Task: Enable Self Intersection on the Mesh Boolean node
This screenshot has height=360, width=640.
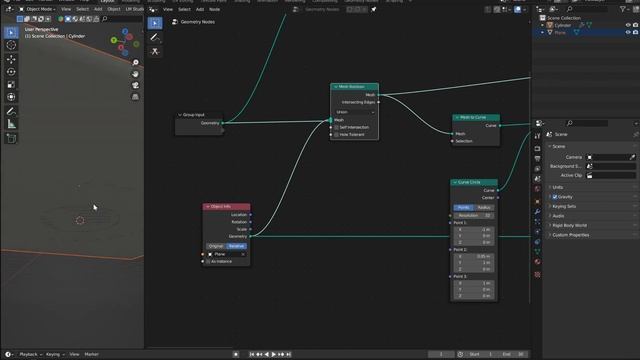Action: 337,128
